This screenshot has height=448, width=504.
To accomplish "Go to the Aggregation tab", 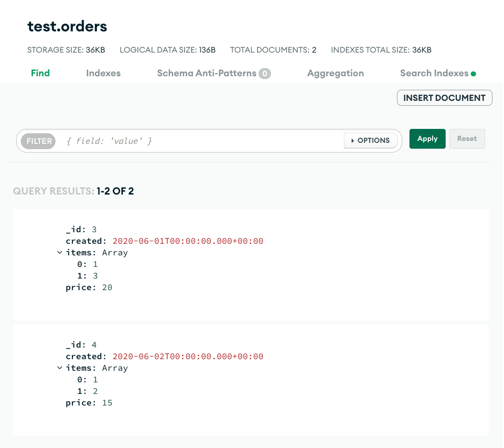I will [335, 73].
